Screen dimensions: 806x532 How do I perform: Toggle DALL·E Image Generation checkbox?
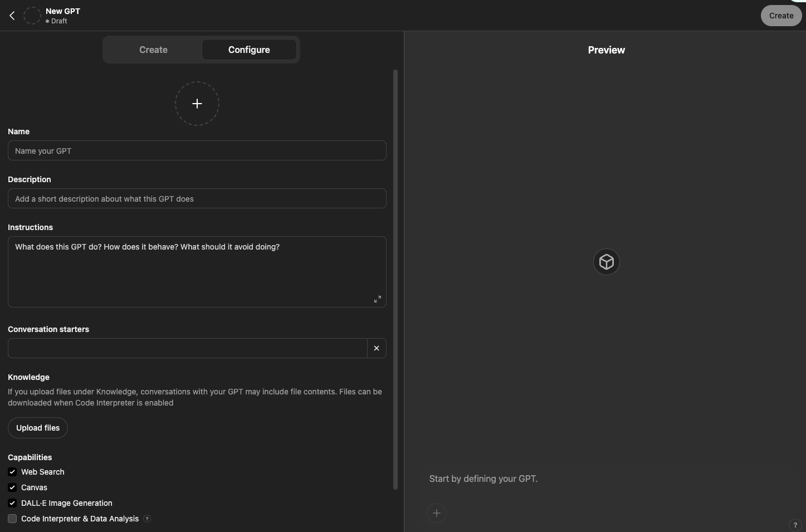(x=12, y=503)
